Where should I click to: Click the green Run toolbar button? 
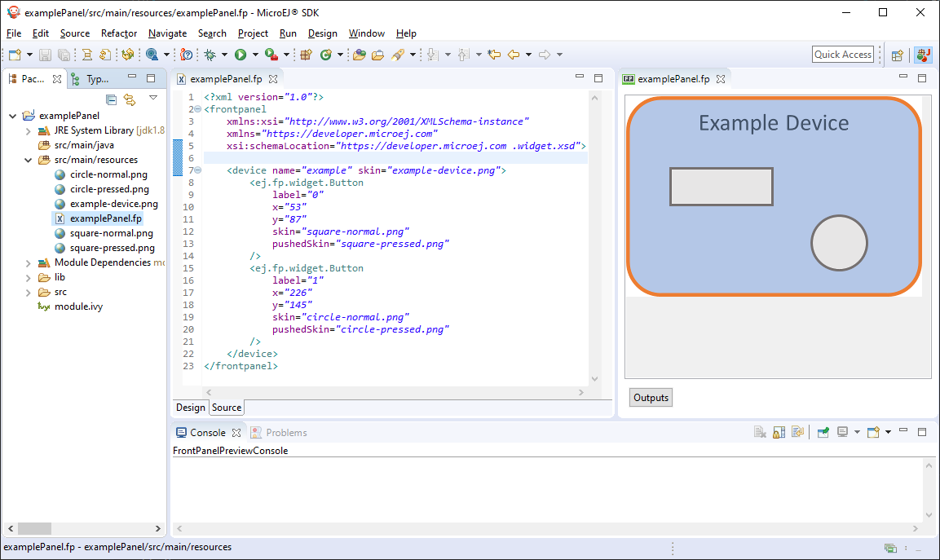point(241,55)
